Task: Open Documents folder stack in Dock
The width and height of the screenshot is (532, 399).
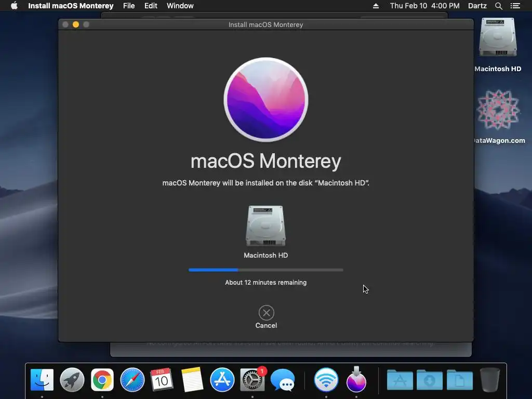Action: [x=459, y=380]
